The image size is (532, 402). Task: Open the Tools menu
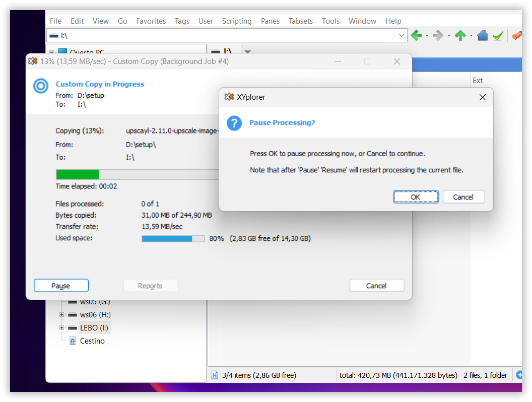click(x=330, y=21)
